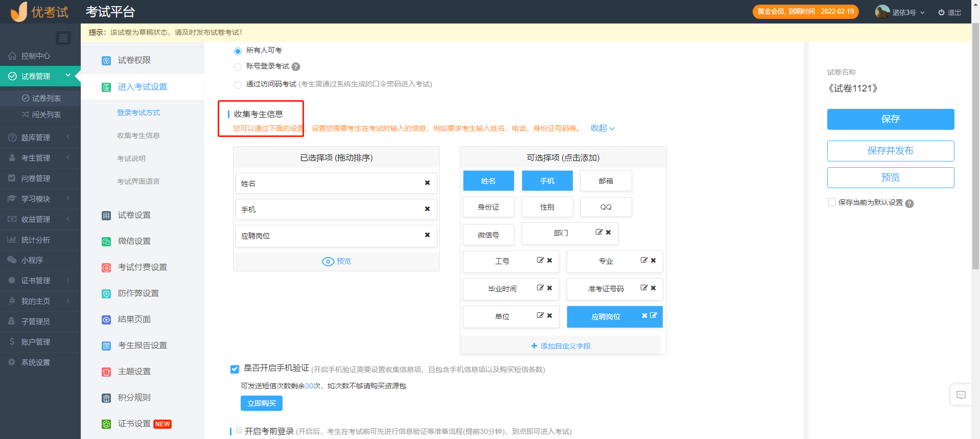Click the 立即购买 button
Screen dimensions: 980x439
262,403
